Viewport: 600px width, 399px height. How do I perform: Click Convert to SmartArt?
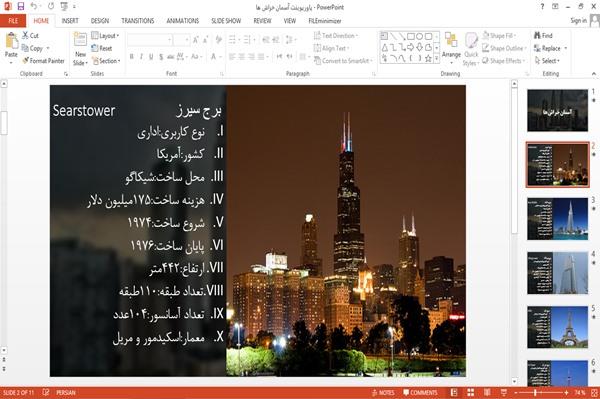[343, 61]
